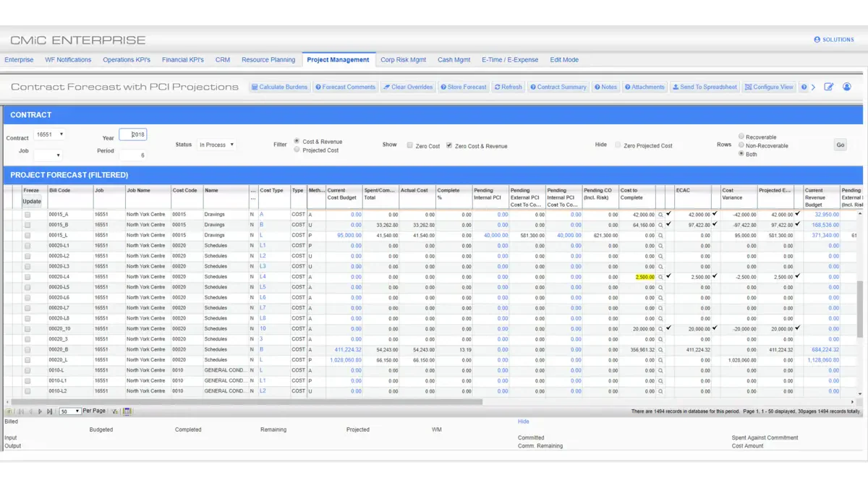
Task: Open the Resource Planning tab
Action: click(268, 60)
